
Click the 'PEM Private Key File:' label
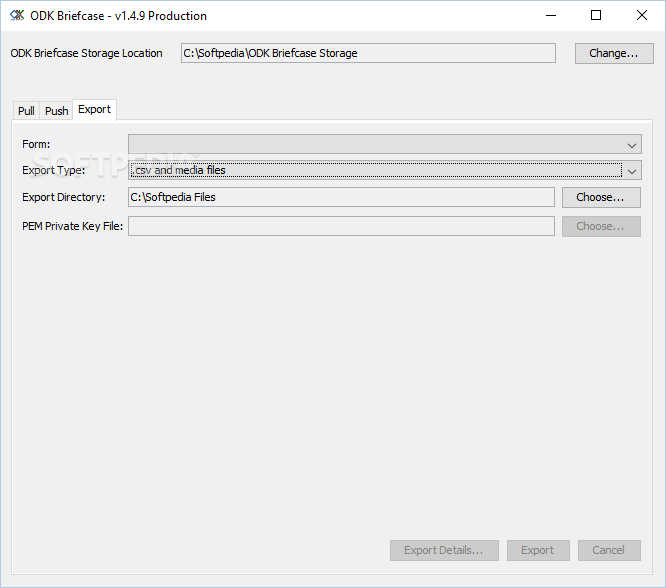(72, 226)
